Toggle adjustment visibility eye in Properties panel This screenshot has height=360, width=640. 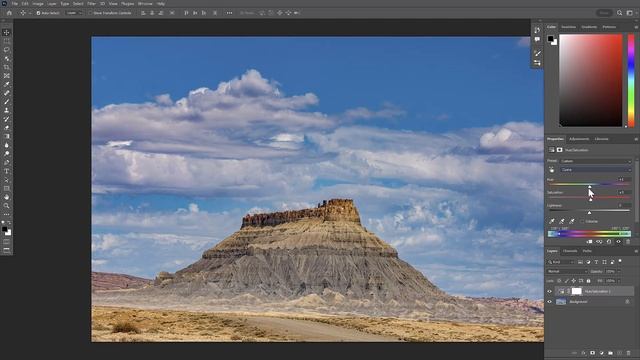pos(618,242)
